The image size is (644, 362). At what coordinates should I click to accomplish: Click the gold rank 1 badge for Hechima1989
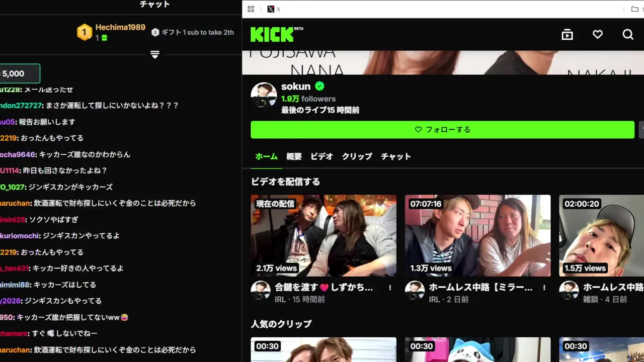point(84,32)
